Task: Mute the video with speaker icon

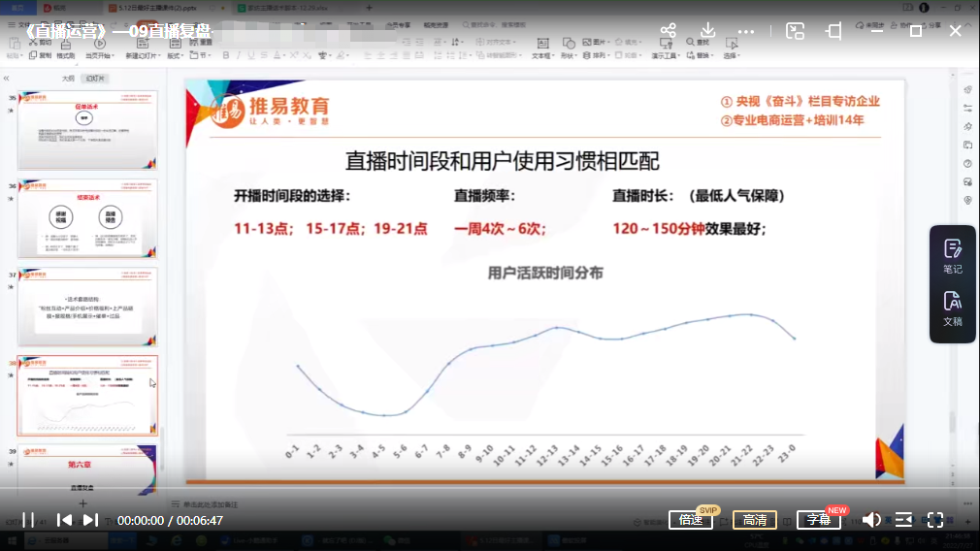Action: pos(871,520)
